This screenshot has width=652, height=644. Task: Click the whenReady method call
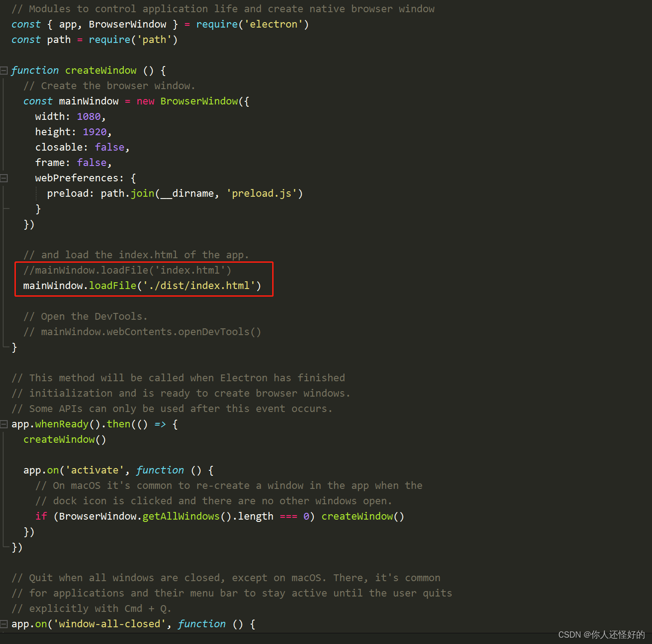pyautogui.click(x=62, y=424)
